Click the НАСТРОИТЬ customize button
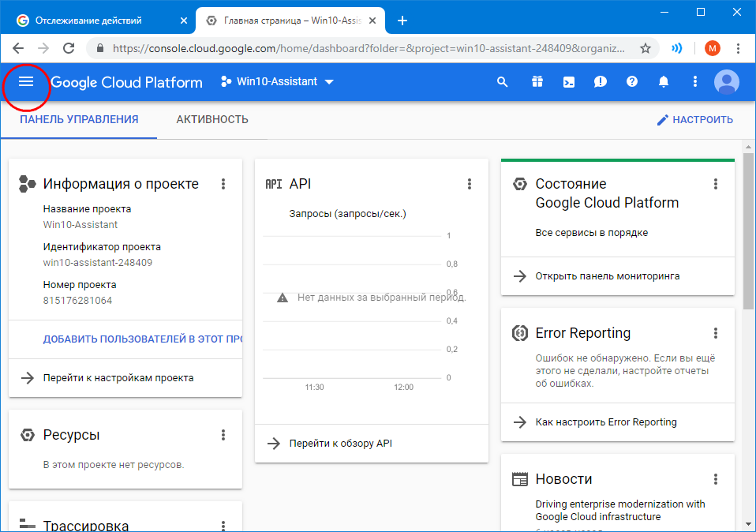 click(695, 120)
